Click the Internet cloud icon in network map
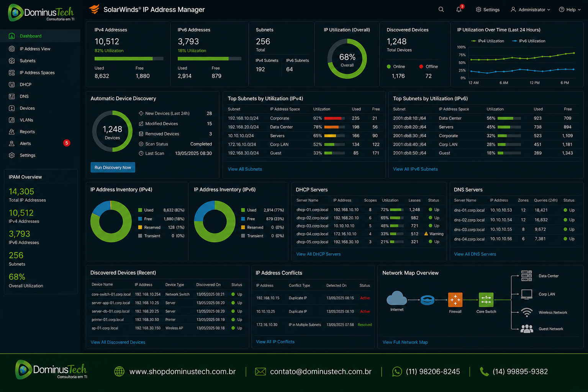This screenshot has width=588, height=392. [x=397, y=298]
